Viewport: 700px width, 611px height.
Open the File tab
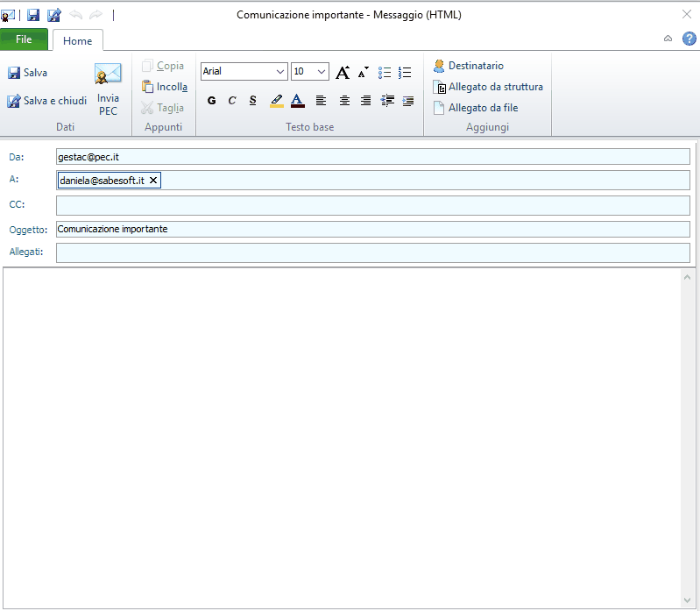24,39
